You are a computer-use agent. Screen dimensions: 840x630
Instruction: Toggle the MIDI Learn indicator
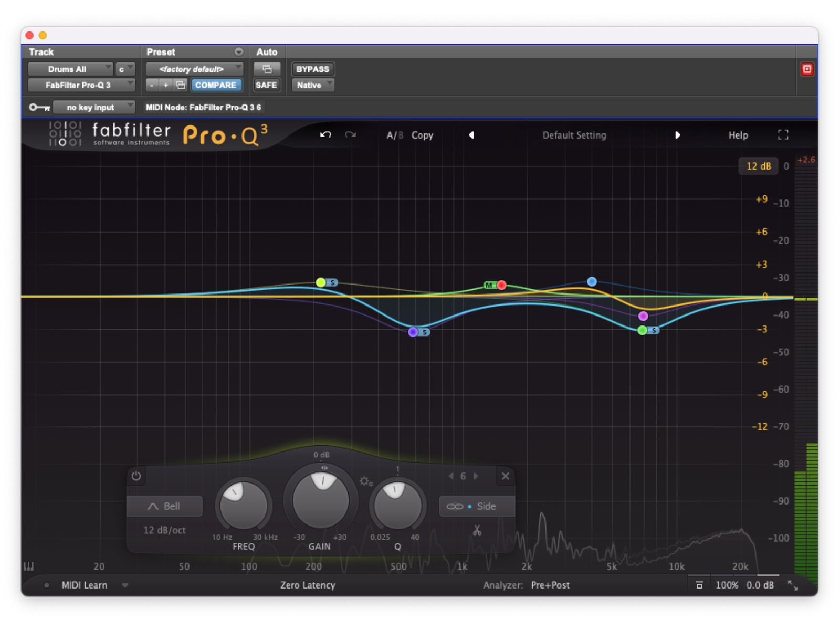tap(47, 585)
